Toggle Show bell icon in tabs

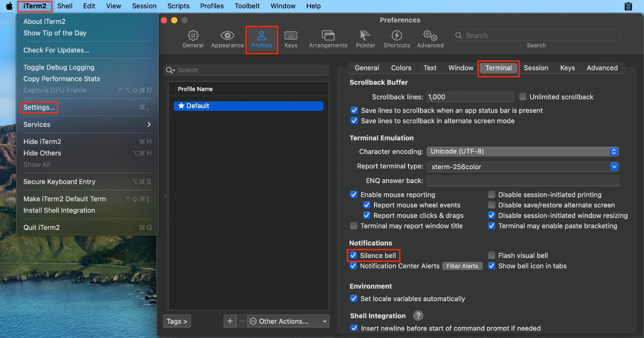coord(492,266)
